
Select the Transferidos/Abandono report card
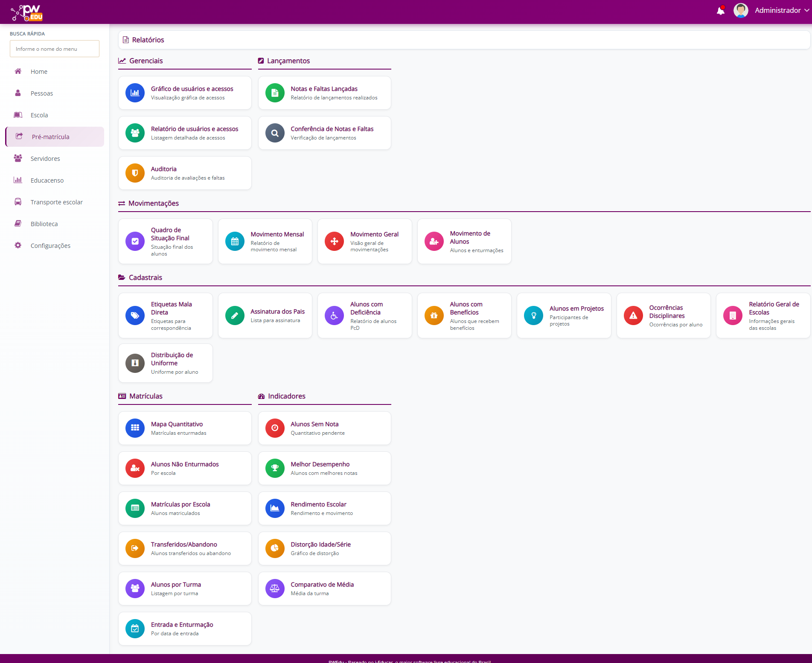point(185,548)
